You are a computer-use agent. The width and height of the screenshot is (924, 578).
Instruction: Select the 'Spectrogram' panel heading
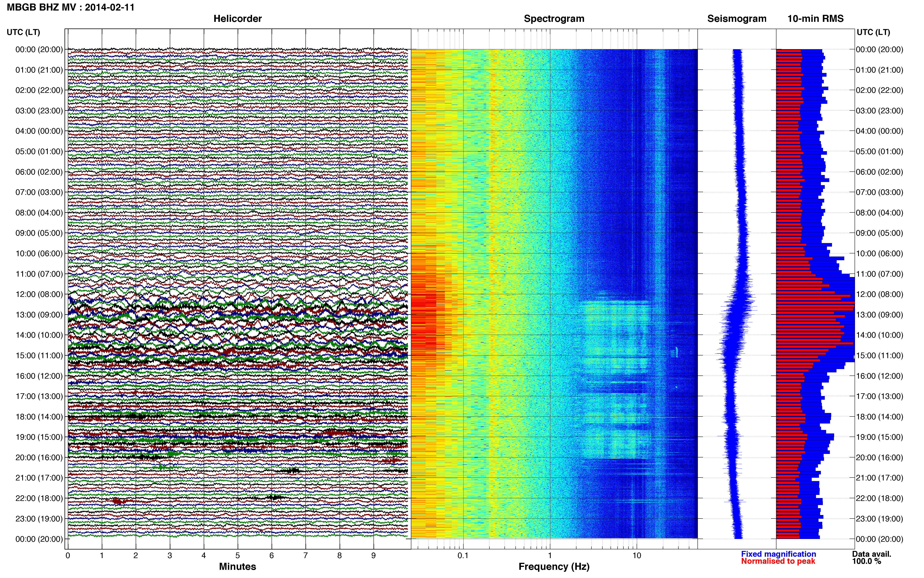(554, 19)
